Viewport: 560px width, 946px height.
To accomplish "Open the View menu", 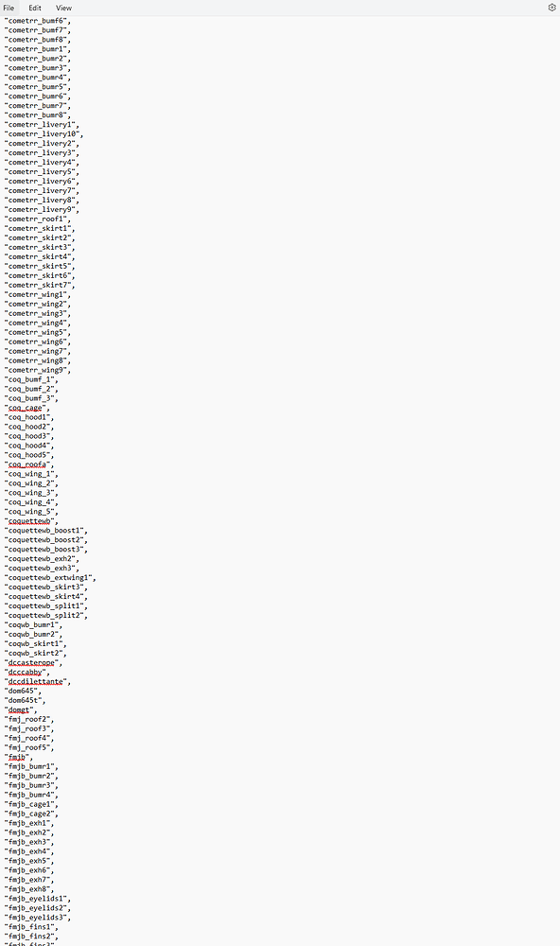I will pyautogui.click(x=63, y=8).
